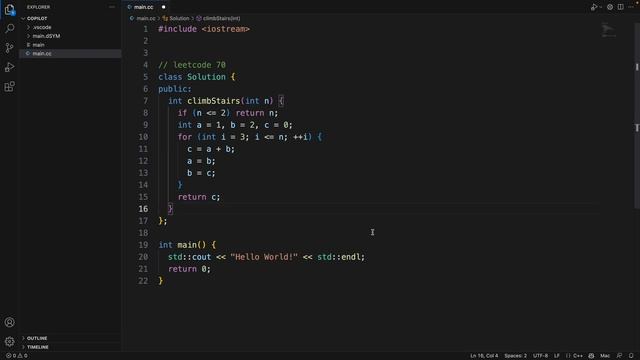
Task: Expand the OUTLINE section
Action: point(70,338)
